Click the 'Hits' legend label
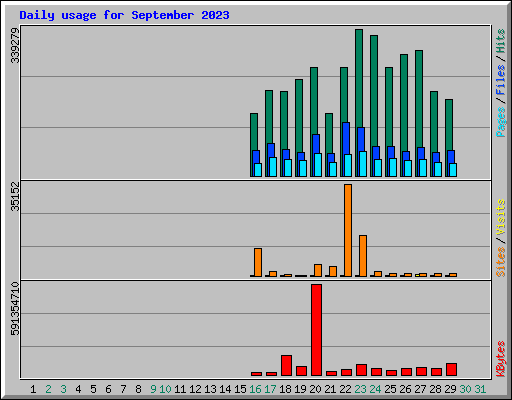 click(x=501, y=41)
